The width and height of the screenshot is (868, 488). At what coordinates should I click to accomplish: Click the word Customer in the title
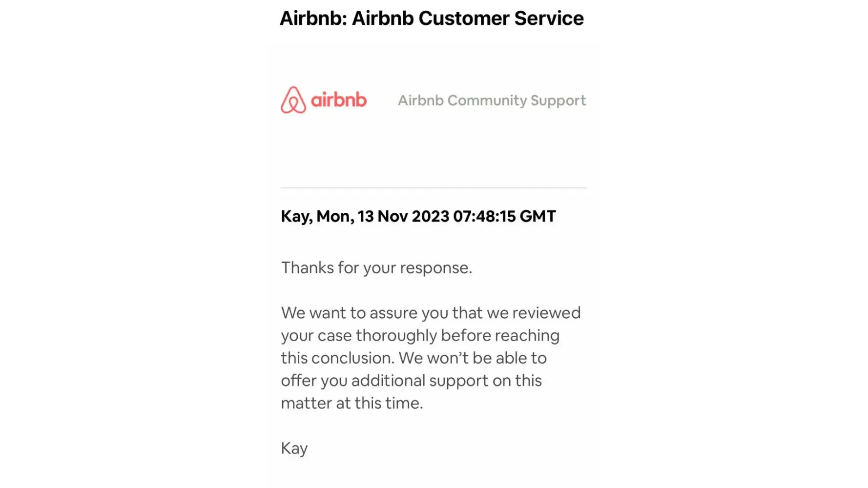click(463, 19)
